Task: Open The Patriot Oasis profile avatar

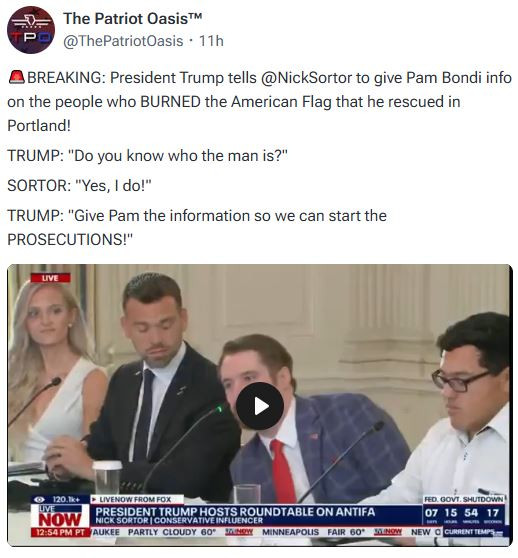Action: 31,30
